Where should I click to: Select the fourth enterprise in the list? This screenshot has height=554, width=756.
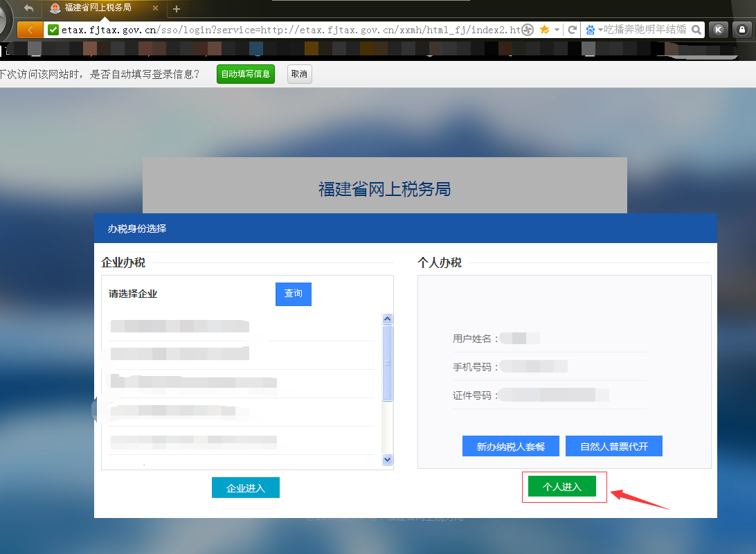coord(242,412)
